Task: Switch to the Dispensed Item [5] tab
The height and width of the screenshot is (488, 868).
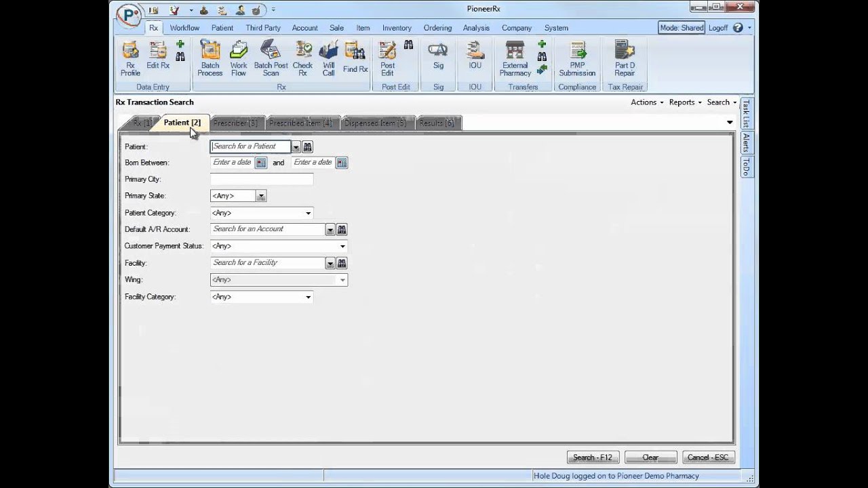Action: click(376, 123)
